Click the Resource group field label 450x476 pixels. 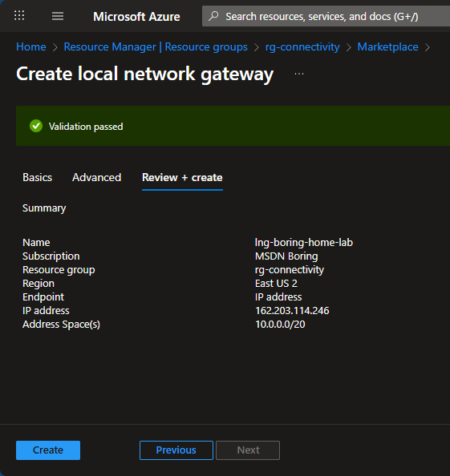(x=59, y=269)
